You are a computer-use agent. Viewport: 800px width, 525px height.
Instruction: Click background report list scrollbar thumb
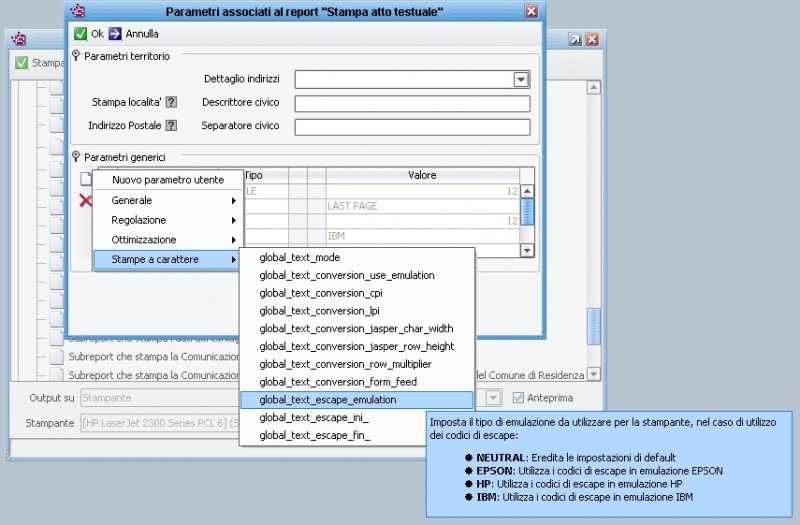[593, 327]
